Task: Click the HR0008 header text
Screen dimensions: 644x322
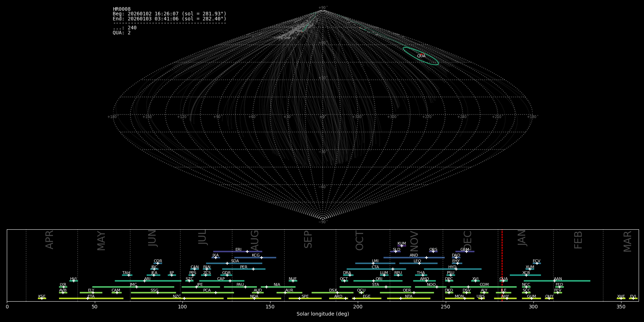Action: click(122, 9)
